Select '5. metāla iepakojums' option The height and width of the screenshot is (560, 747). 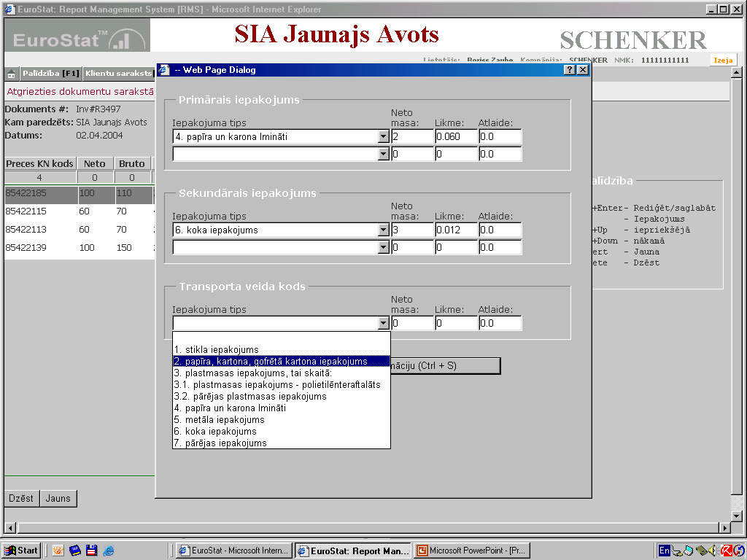point(282,419)
